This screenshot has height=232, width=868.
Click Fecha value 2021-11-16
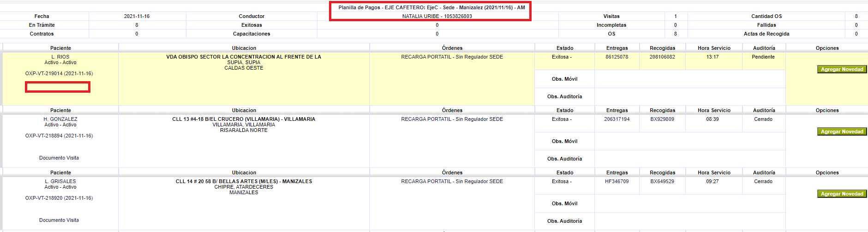pos(137,16)
